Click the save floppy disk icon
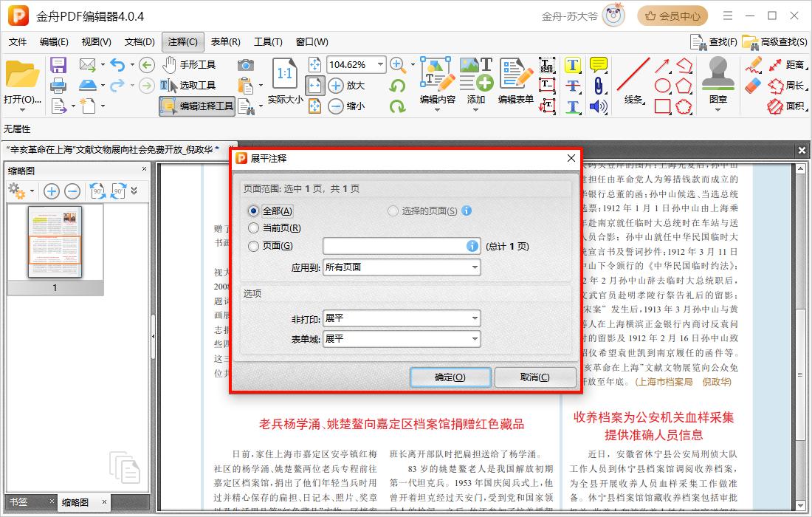 (58, 65)
